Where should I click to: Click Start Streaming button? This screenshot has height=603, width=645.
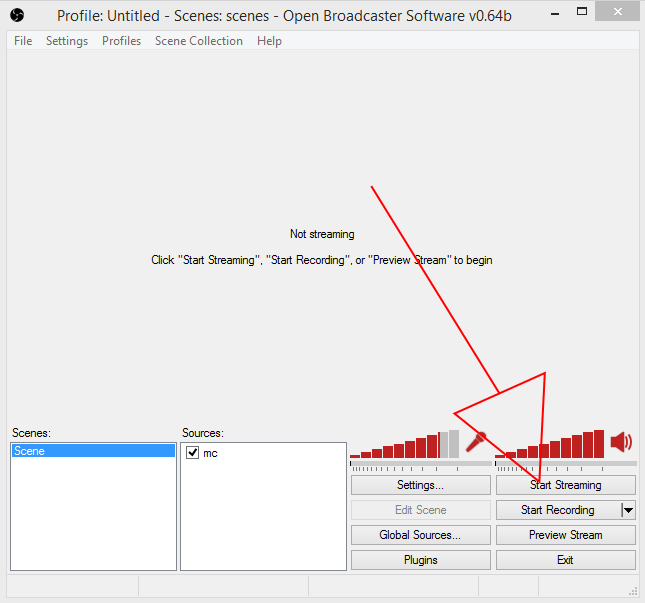click(x=566, y=485)
